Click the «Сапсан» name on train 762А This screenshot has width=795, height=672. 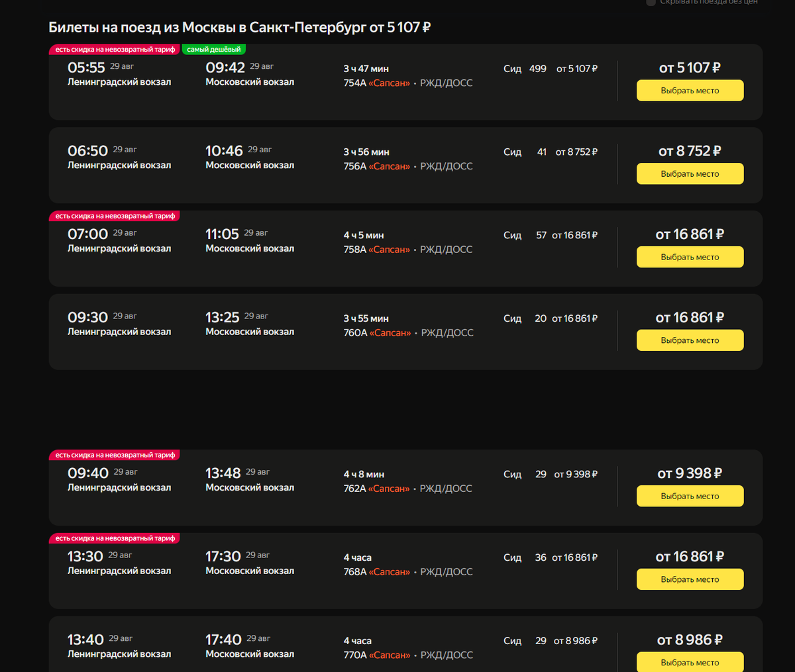pyautogui.click(x=390, y=489)
